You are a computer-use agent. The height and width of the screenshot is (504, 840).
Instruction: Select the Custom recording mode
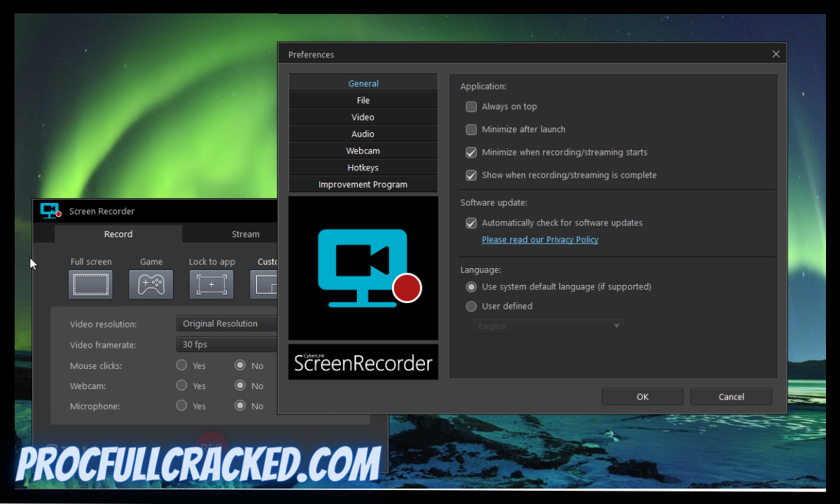[268, 283]
